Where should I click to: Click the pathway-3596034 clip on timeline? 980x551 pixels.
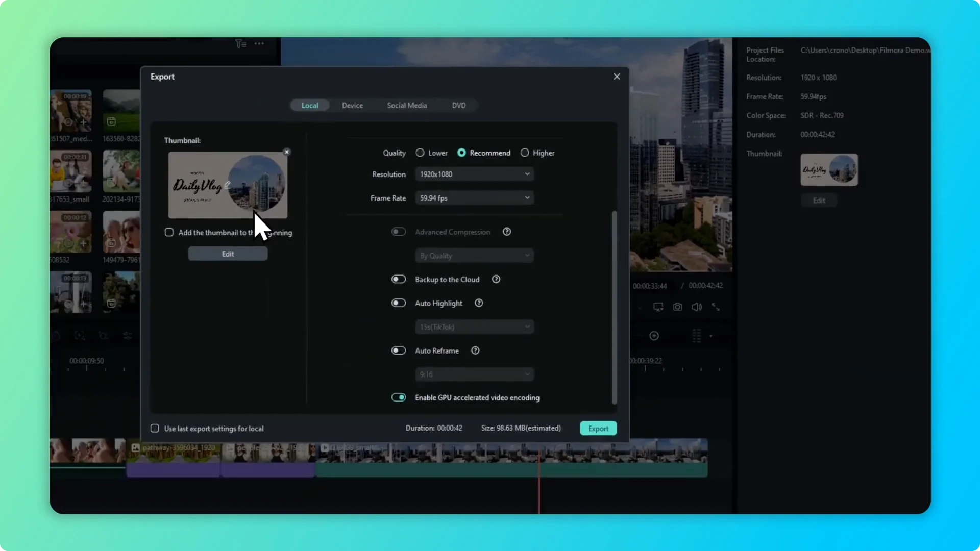(174, 457)
